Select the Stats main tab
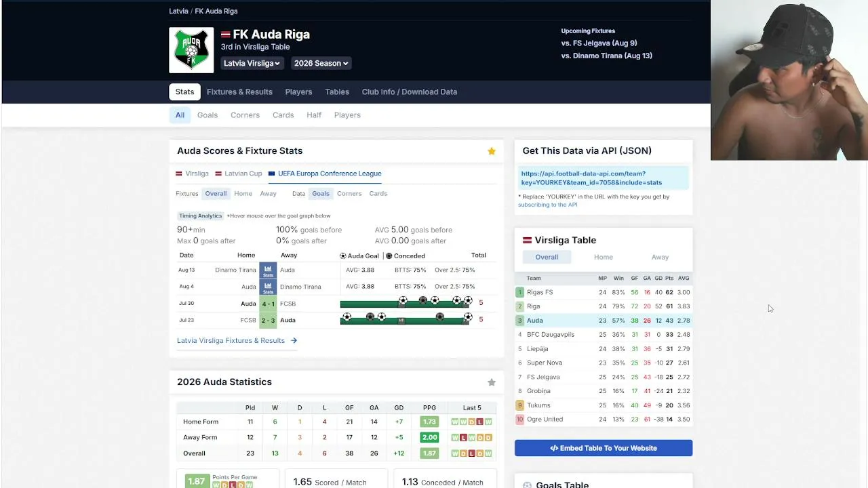The width and height of the screenshot is (868, 488). click(x=184, y=92)
